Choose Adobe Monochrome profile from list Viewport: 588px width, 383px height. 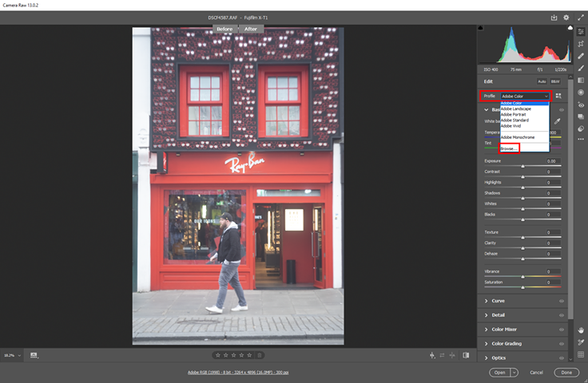(525, 137)
